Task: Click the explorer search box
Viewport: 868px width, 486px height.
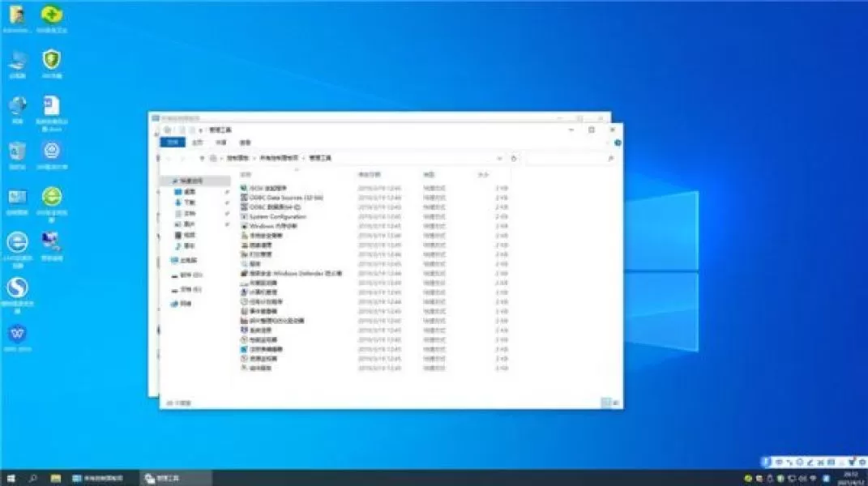Action: (571, 158)
